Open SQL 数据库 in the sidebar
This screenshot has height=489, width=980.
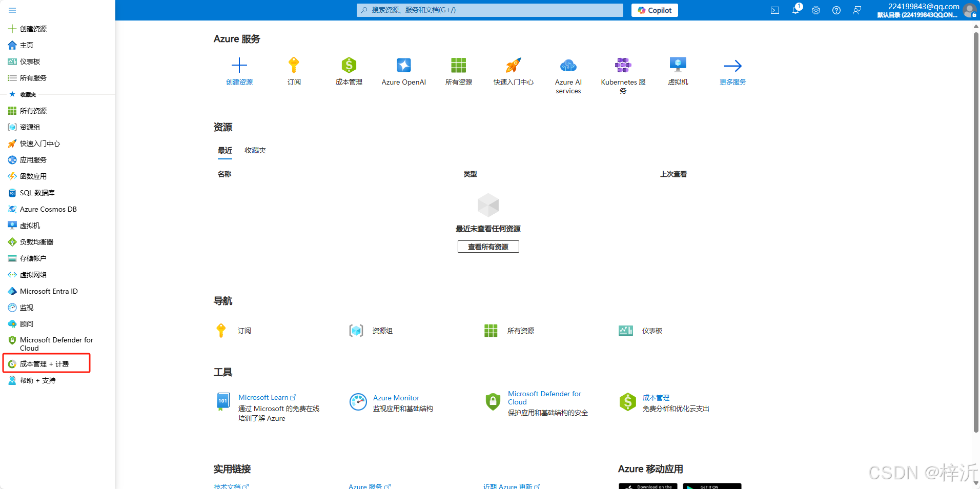[37, 193]
